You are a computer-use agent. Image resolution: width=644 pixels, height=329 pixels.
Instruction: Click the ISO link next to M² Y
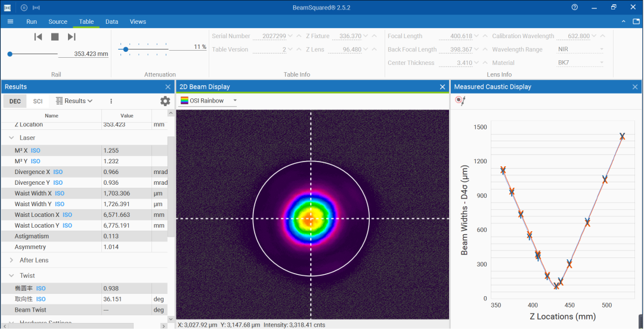pyautogui.click(x=36, y=162)
